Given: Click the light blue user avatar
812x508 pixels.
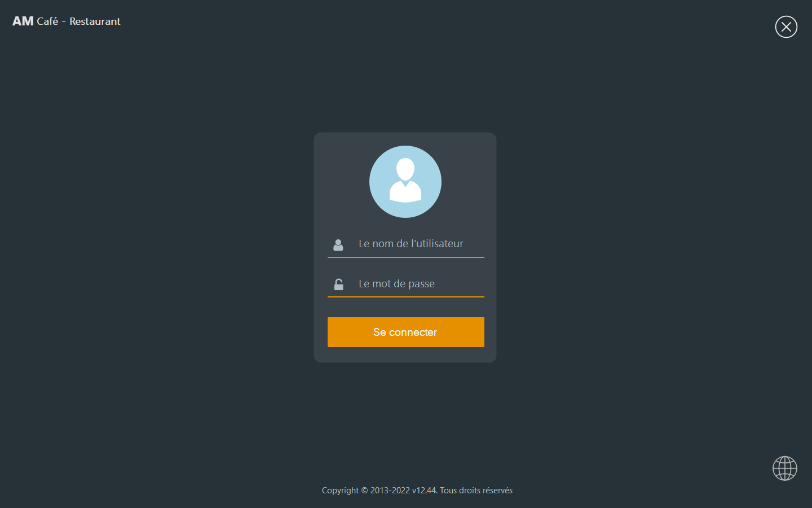Looking at the screenshot, I should 405,182.
